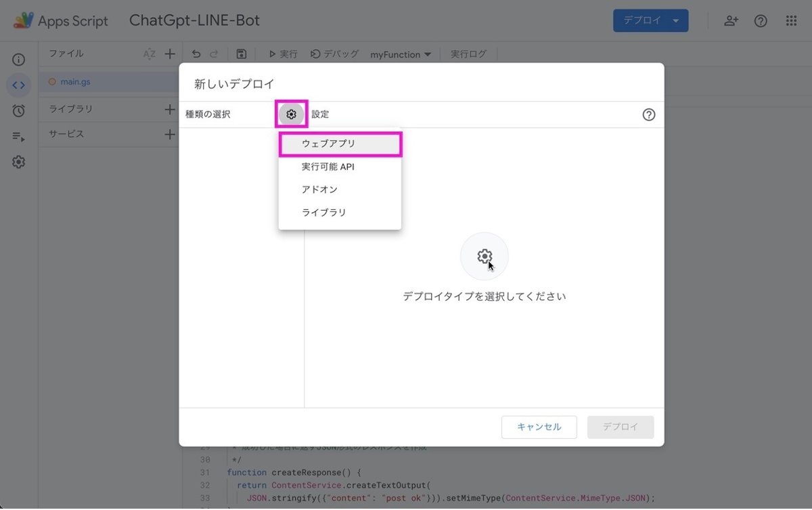Click the ファイル panel header
The height and width of the screenshot is (510, 812).
[x=66, y=54]
